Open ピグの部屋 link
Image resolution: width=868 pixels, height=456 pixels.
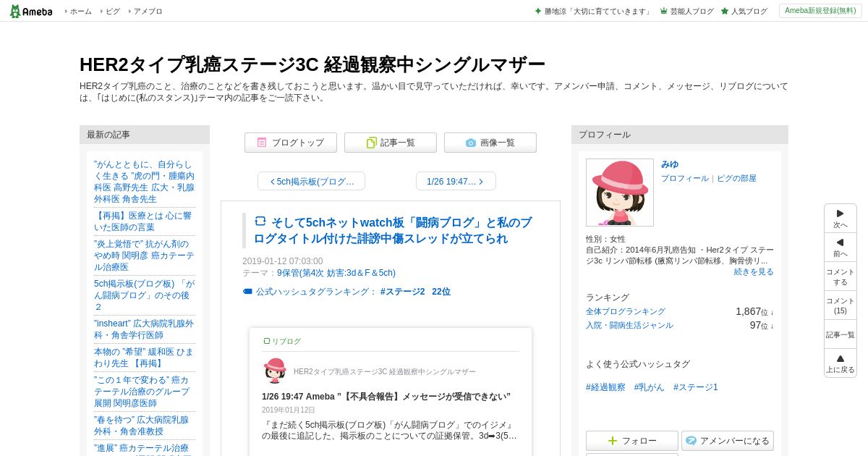736,178
